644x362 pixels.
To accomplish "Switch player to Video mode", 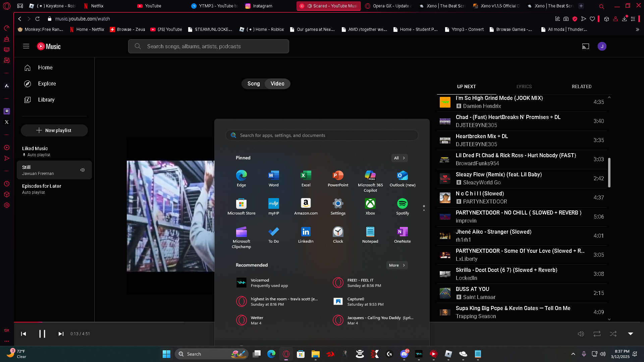I will 277,84.
